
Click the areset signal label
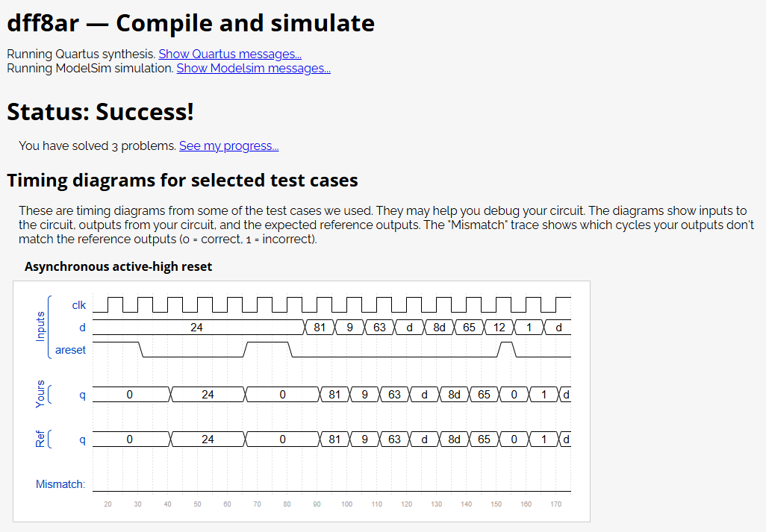(70, 350)
